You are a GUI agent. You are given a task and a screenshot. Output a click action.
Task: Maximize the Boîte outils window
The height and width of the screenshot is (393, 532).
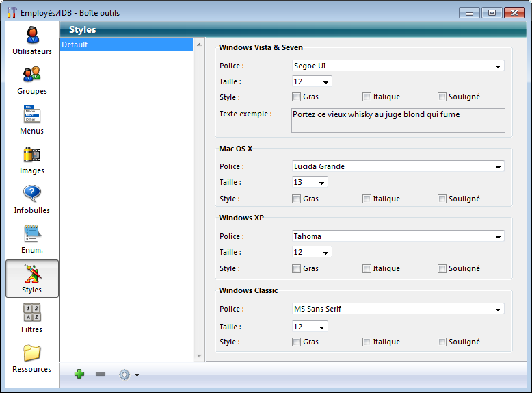492,13
